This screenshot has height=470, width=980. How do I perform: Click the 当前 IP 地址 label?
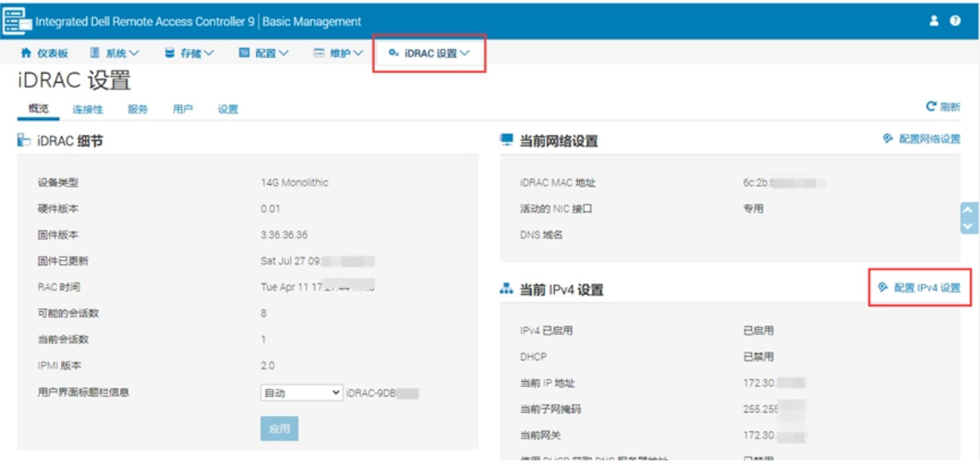click(547, 383)
